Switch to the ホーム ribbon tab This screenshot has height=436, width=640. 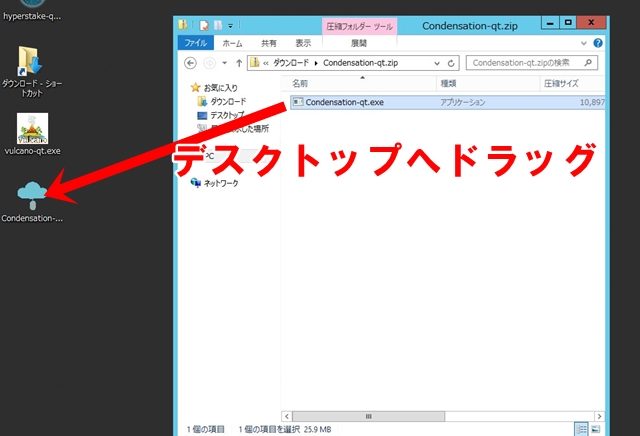point(232,43)
